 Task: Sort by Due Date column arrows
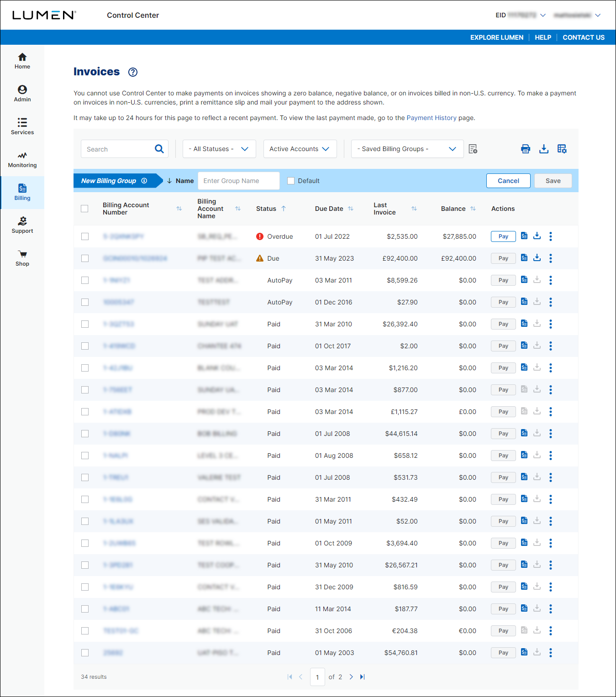[x=351, y=209]
